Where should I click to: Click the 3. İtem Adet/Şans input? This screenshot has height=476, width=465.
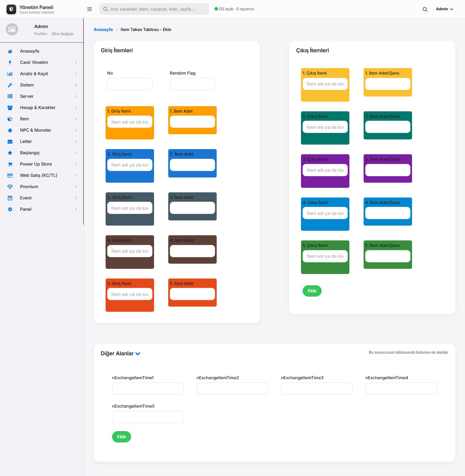click(x=388, y=170)
